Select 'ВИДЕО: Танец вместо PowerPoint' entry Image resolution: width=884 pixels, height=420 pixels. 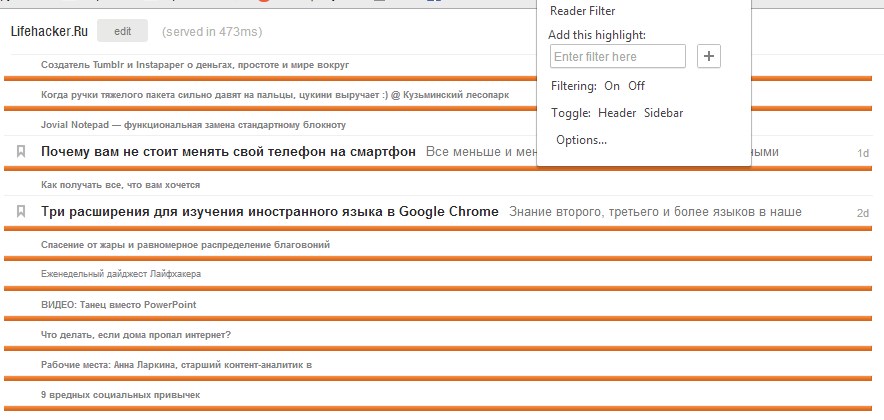click(116, 304)
